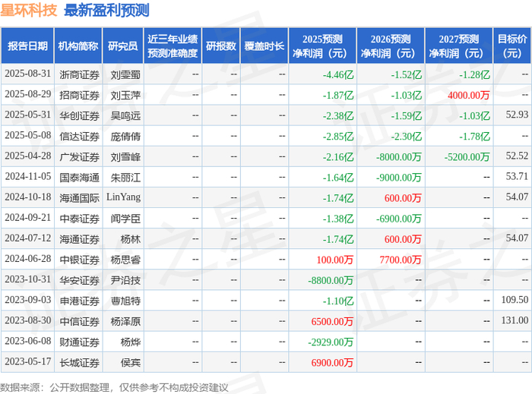Click the red 4000.00万 value
This screenshot has height=394, width=532.
pyautogui.click(x=469, y=95)
